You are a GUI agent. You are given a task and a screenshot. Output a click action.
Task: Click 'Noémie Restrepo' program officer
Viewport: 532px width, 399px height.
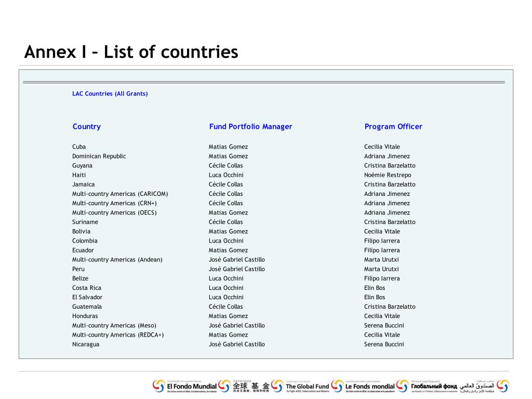388,175
